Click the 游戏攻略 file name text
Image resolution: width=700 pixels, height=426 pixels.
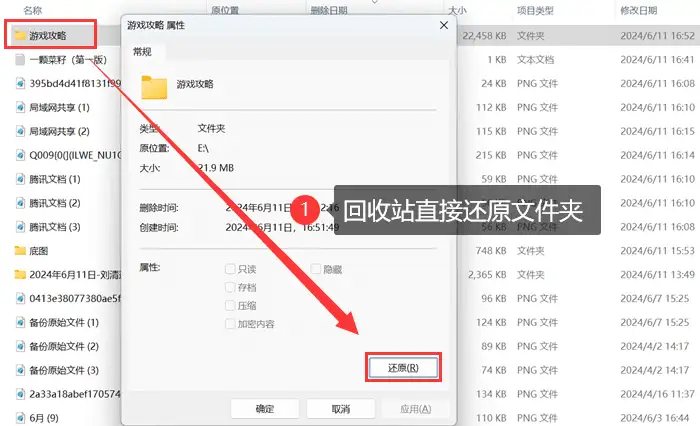[x=48, y=35]
